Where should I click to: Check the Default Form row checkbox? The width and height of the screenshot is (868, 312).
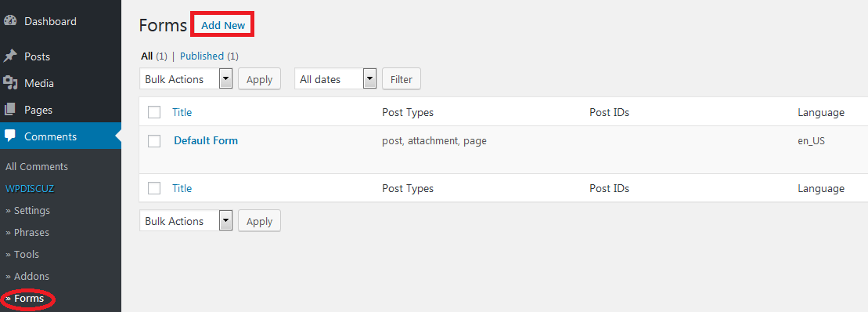point(154,141)
